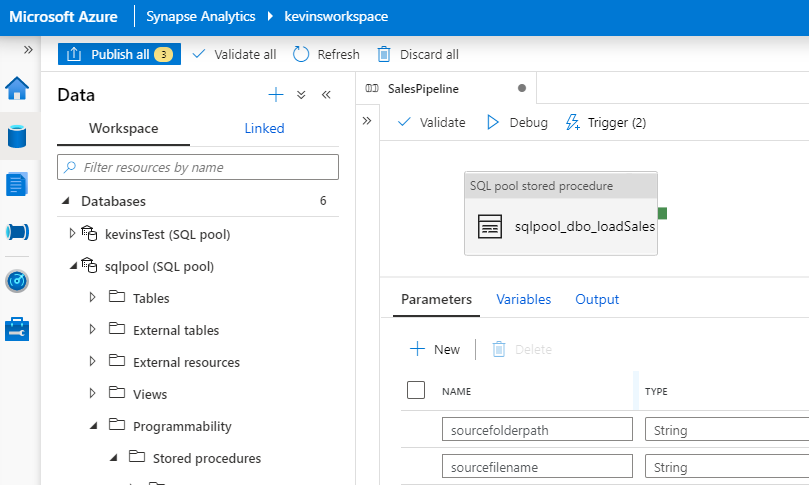Toggle select-all parameters checkbox

coord(416,390)
